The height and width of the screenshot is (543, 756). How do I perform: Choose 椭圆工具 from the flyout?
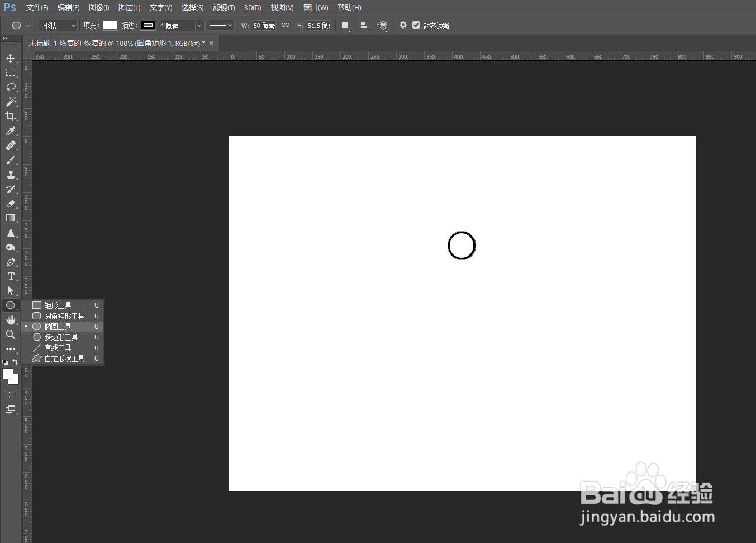tap(62, 327)
